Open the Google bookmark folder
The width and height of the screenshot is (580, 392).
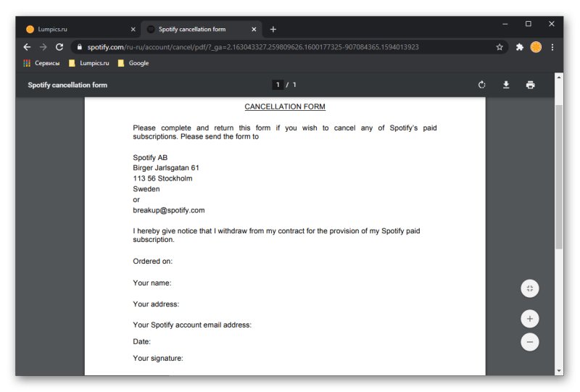point(133,63)
